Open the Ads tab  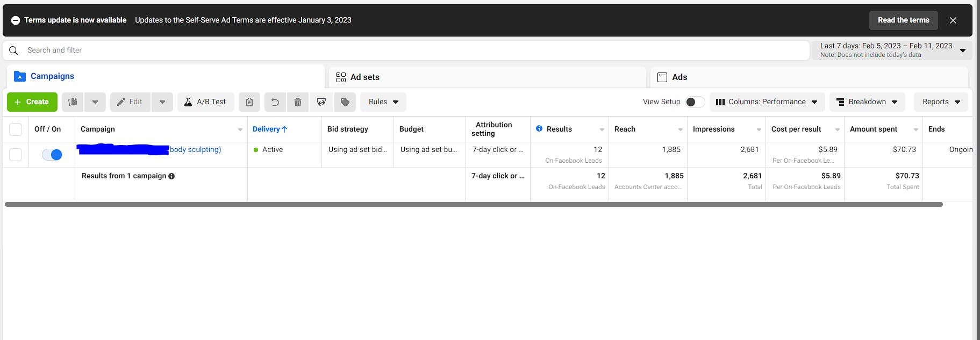click(679, 77)
